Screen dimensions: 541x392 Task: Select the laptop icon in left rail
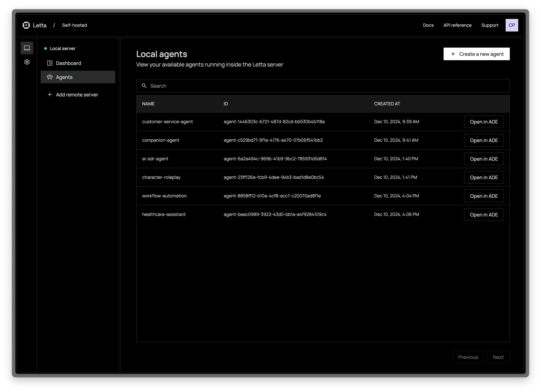point(27,48)
